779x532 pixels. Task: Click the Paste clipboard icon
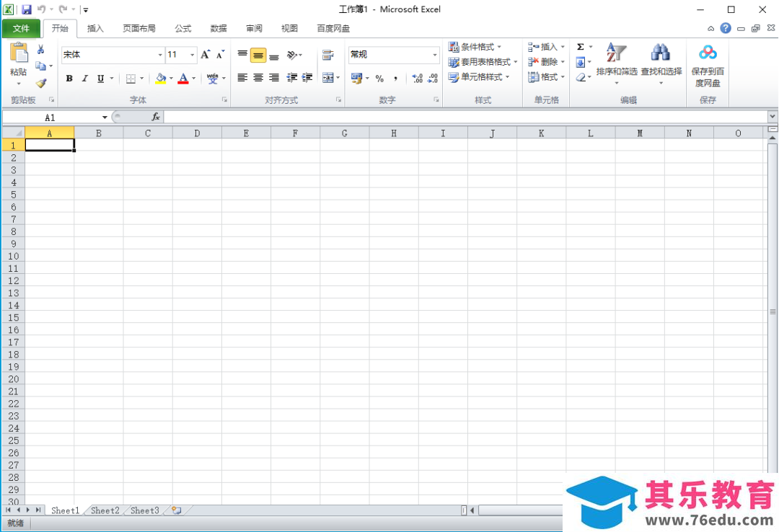point(19,53)
